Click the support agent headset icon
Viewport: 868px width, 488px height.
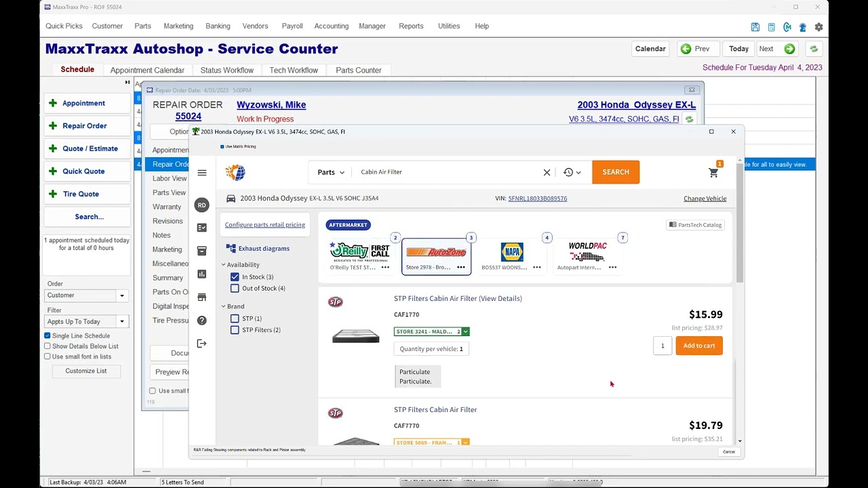(803, 27)
